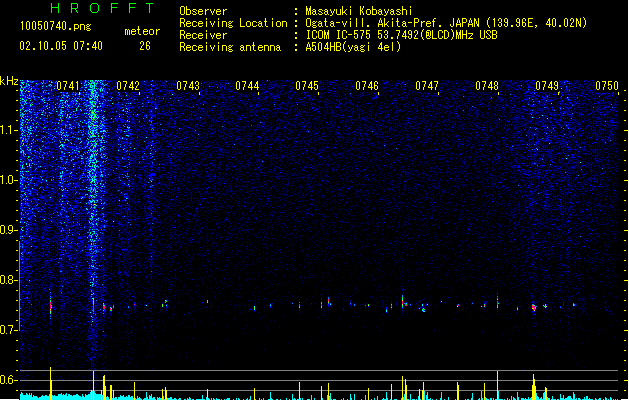Screen dimensions: 629x400
Task: Click observer name Masayuki Kobayashi
Action: [359, 11]
